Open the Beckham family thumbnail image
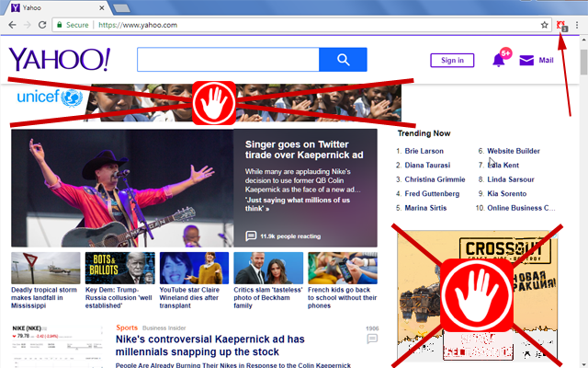 click(x=268, y=268)
